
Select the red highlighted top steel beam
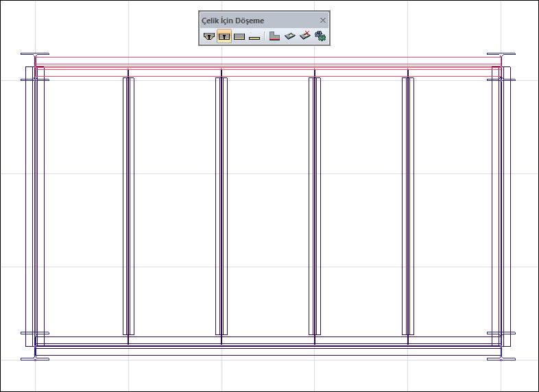[x=268, y=66]
